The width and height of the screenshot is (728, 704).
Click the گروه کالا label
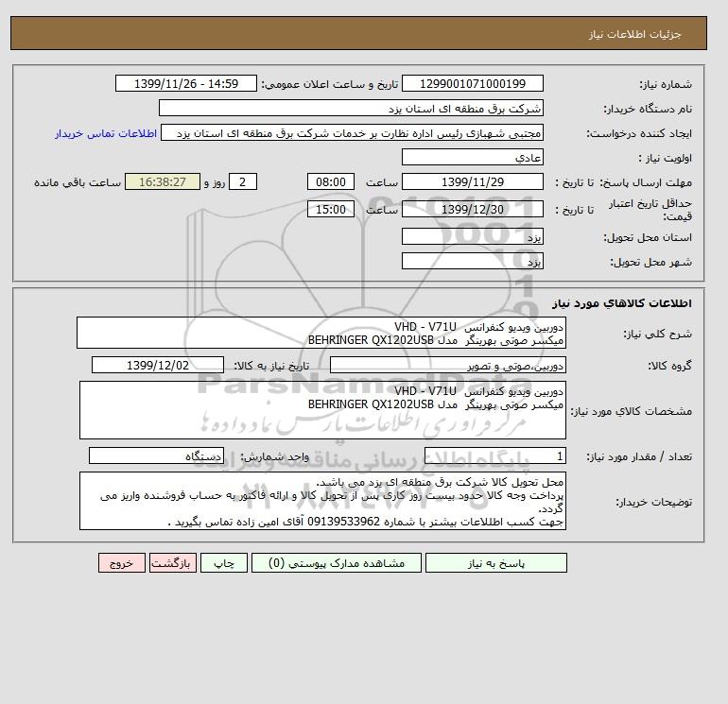click(x=669, y=366)
